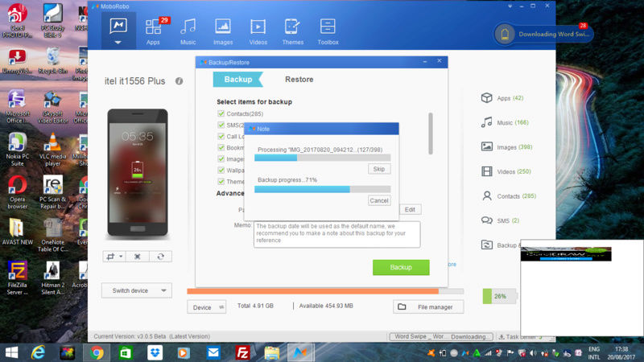Select Nokia PC Suite desktop icon
644x362 pixels.
(x=17, y=149)
